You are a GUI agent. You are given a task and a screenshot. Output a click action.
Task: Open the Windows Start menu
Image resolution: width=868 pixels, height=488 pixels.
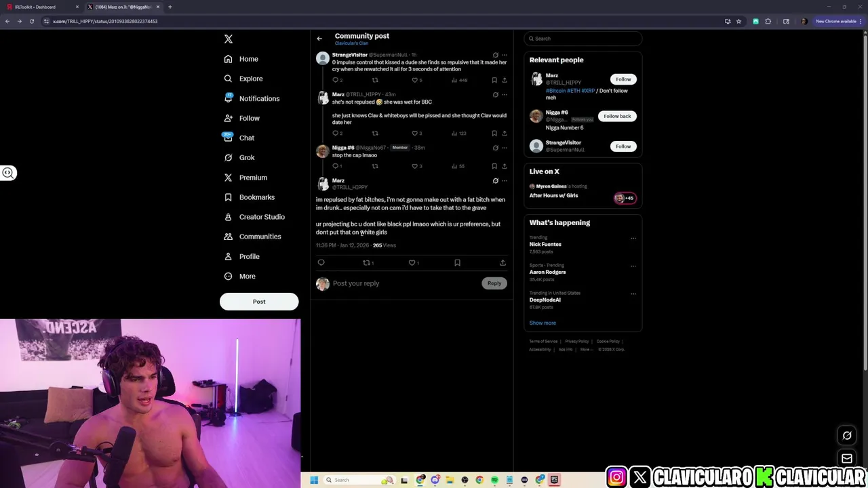click(x=314, y=481)
